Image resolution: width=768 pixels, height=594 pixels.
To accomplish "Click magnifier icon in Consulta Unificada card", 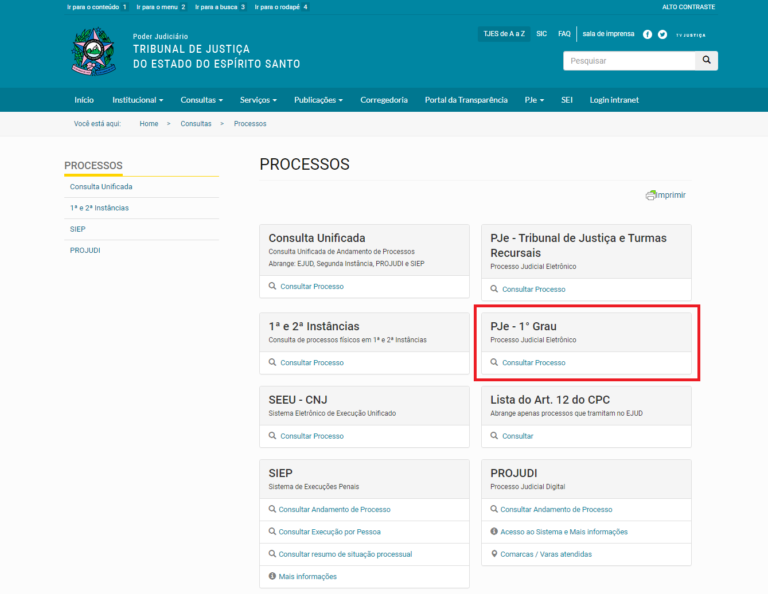I will click(x=272, y=286).
